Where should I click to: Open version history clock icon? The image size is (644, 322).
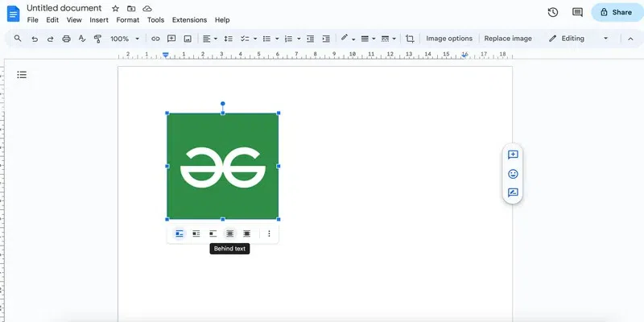click(553, 12)
